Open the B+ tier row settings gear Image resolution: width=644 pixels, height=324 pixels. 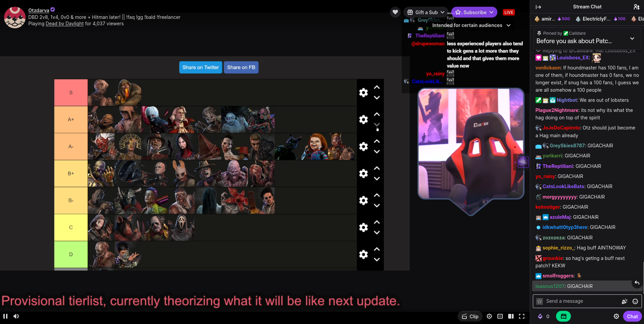[363, 174]
